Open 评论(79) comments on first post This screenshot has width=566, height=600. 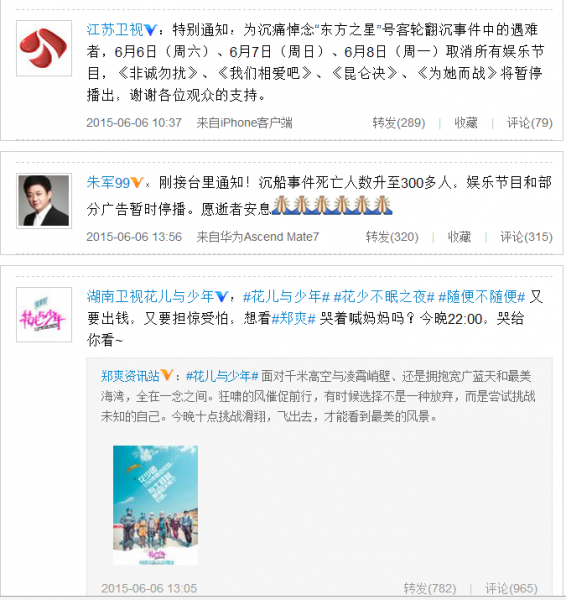530,123
